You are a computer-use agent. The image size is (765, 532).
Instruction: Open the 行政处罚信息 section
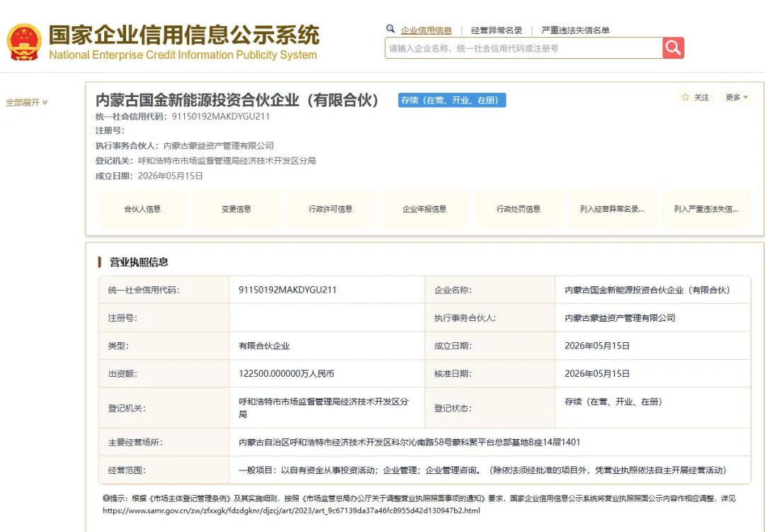[518, 209]
